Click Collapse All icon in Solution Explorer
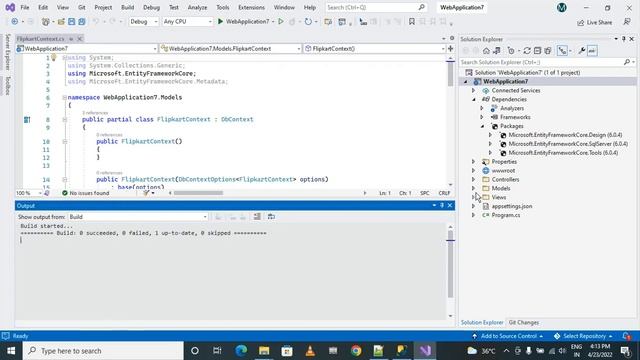This screenshot has width=640, height=360. pos(538,51)
